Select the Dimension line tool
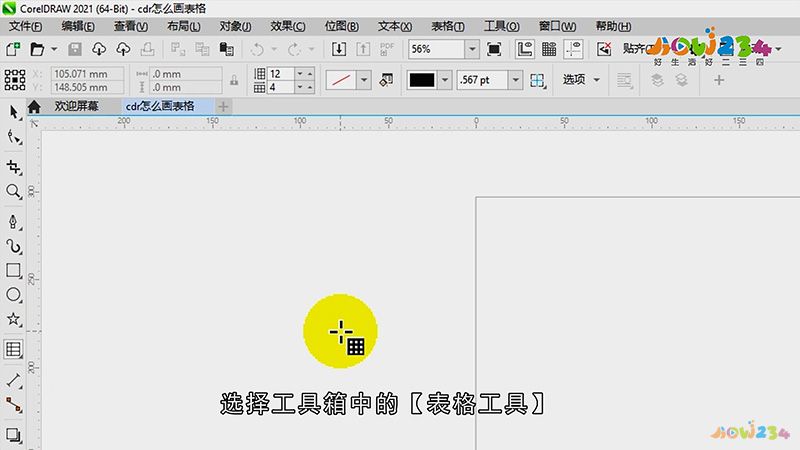Image resolution: width=800 pixels, height=450 pixels. [x=13, y=381]
